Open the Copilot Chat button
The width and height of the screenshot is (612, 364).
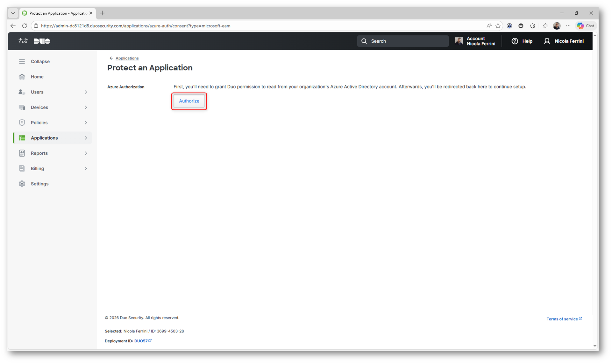[586, 26]
